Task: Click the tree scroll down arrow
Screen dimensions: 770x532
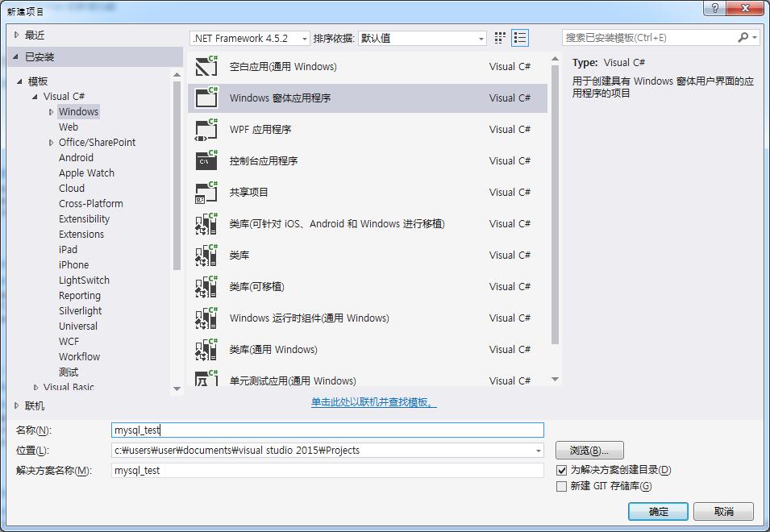Action: (x=177, y=389)
